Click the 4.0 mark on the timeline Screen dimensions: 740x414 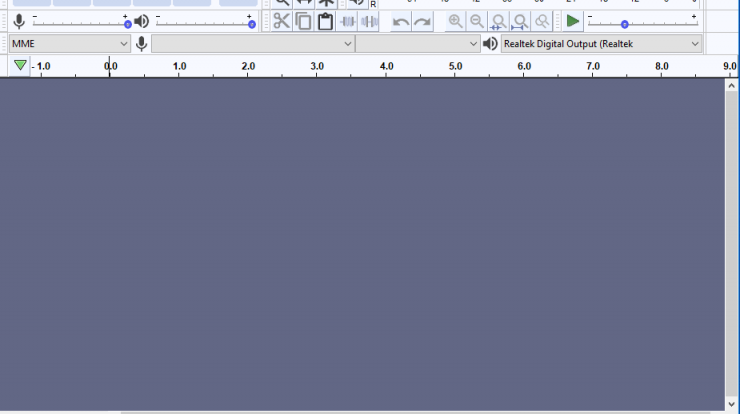pos(387,67)
